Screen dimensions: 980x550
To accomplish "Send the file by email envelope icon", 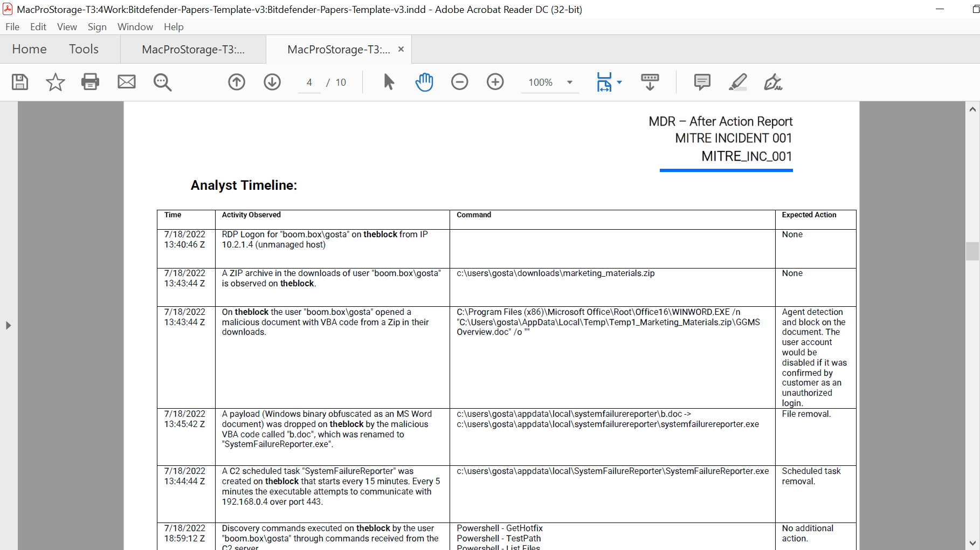I will coord(127,82).
